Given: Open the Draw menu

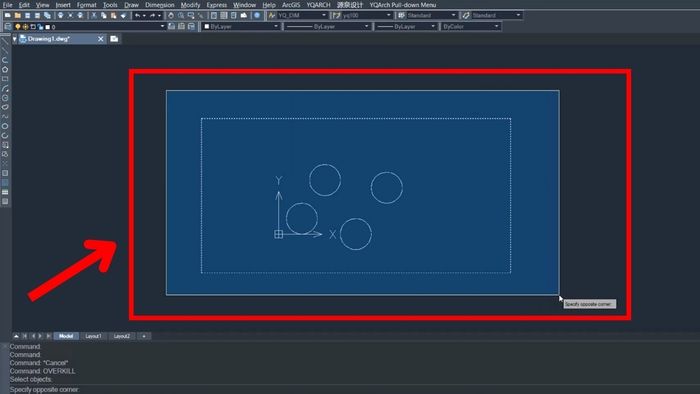Looking at the screenshot, I should [x=131, y=5].
